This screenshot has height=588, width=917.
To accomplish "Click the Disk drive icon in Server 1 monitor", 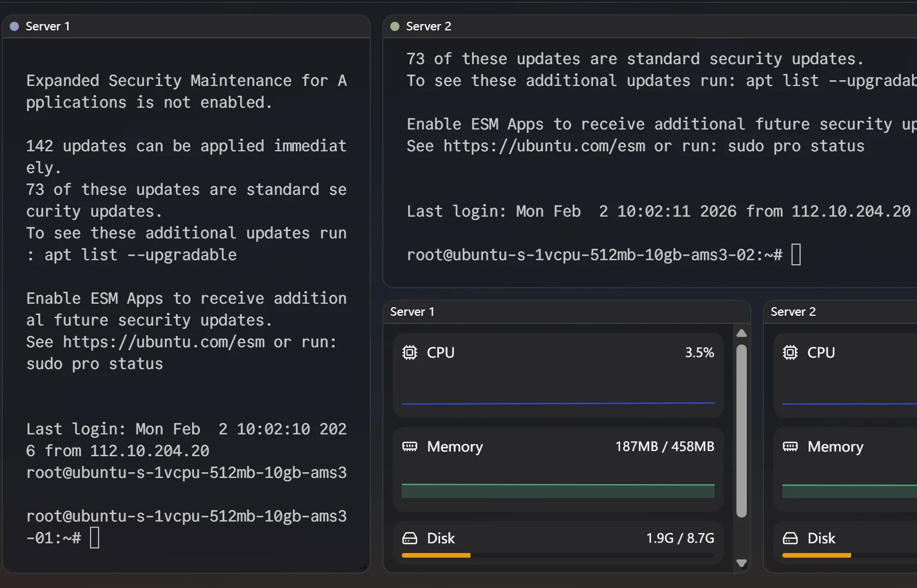I will tap(409, 538).
